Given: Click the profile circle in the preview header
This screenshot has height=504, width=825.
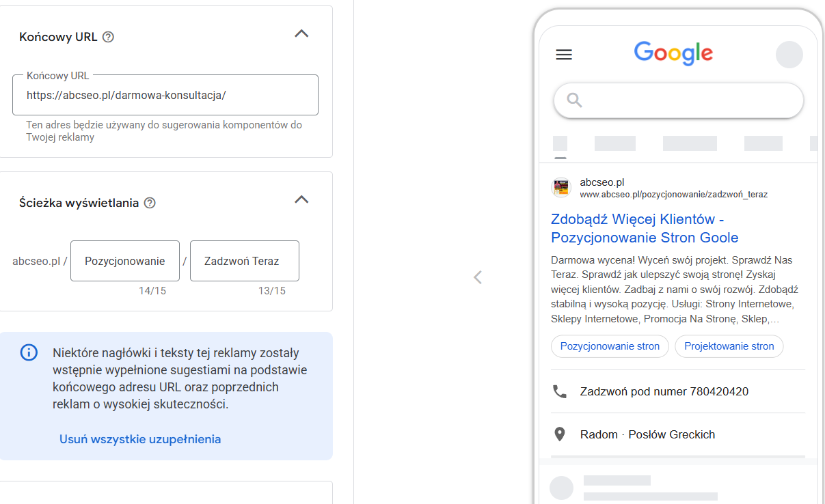Looking at the screenshot, I should pos(789,55).
